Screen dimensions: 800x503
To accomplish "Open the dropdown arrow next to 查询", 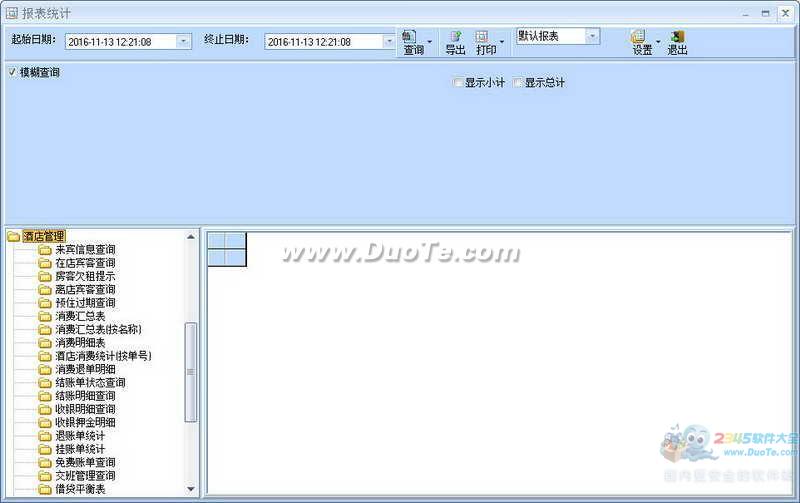I will point(429,42).
